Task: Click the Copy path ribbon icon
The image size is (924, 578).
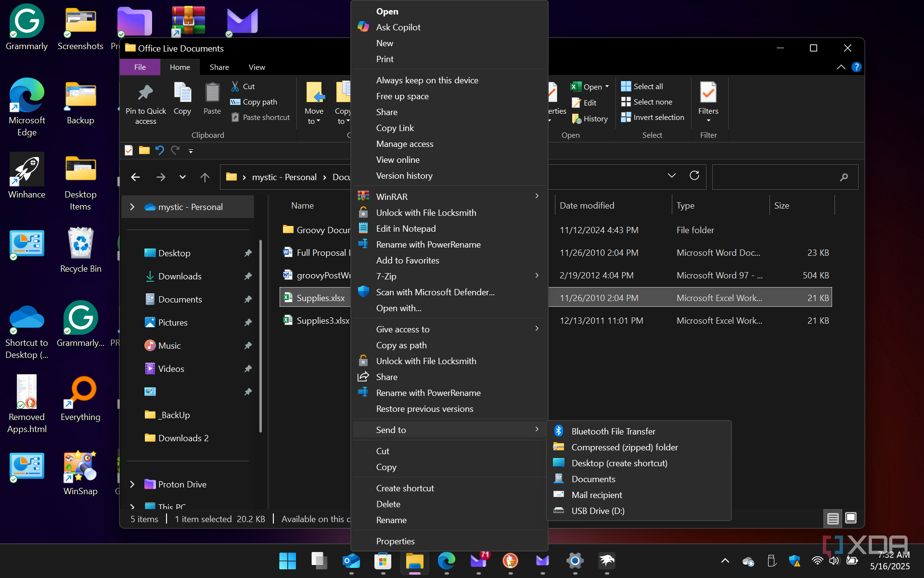Action: (x=235, y=102)
